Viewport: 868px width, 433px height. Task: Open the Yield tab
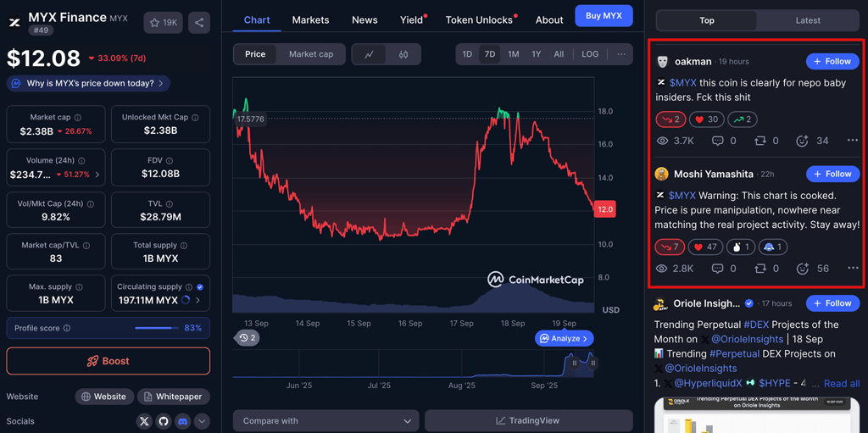coord(411,20)
